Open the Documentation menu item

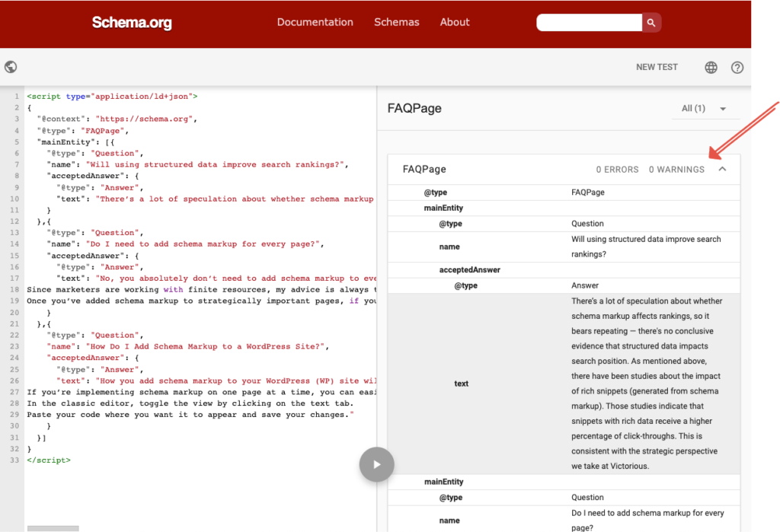pos(315,22)
